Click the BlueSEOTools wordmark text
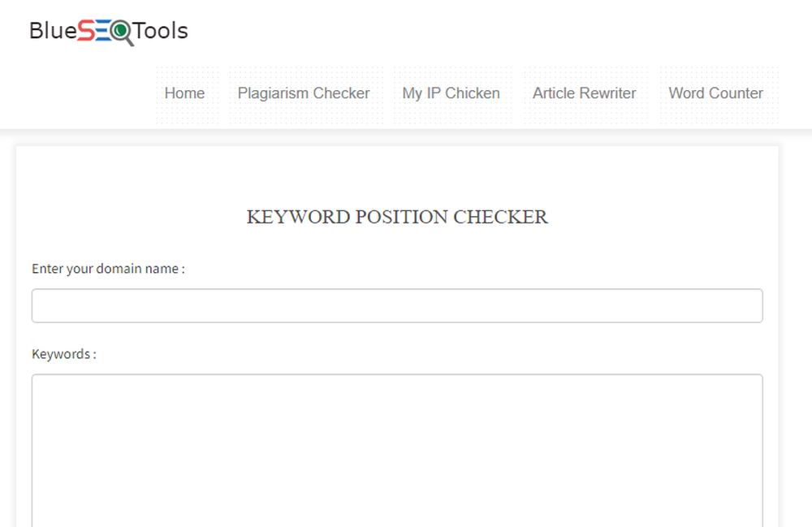 (x=107, y=30)
